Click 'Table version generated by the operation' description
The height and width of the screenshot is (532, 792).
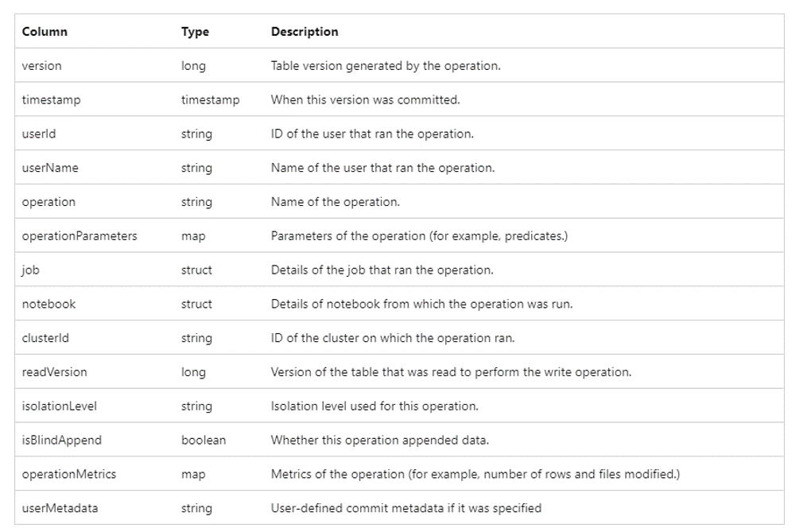click(386, 66)
